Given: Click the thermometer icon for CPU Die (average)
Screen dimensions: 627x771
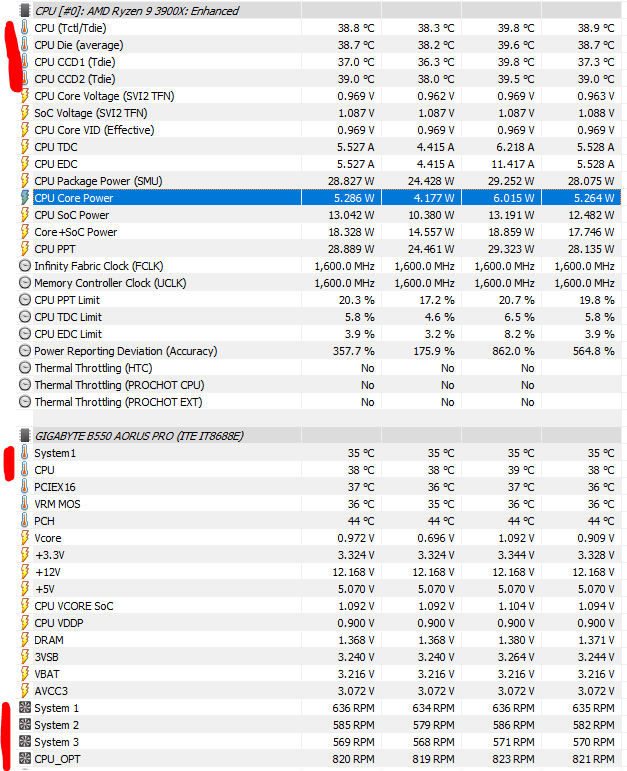Looking at the screenshot, I should (25, 45).
